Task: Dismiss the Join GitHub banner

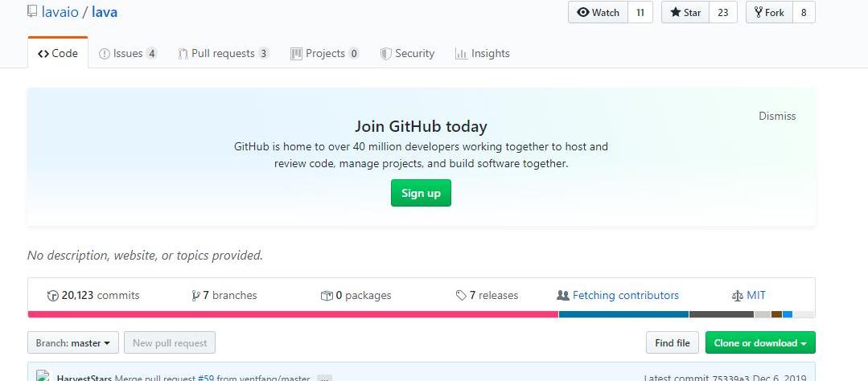Action: (777, 116)
